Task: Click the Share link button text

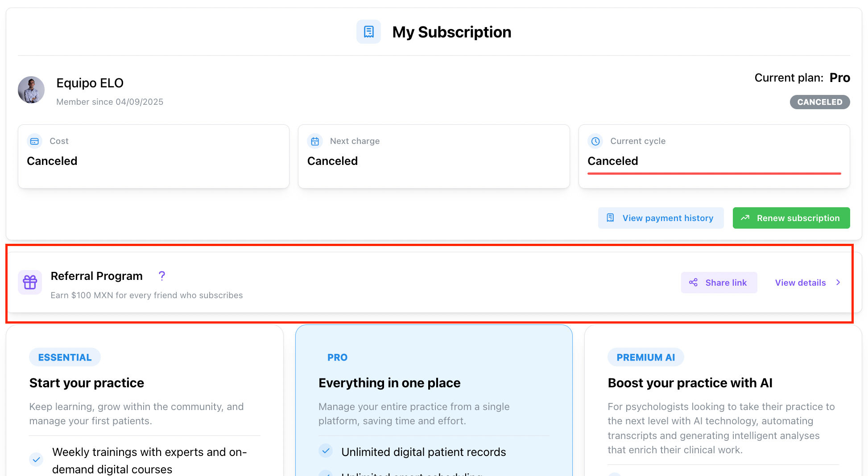Action: coord(726,283)
